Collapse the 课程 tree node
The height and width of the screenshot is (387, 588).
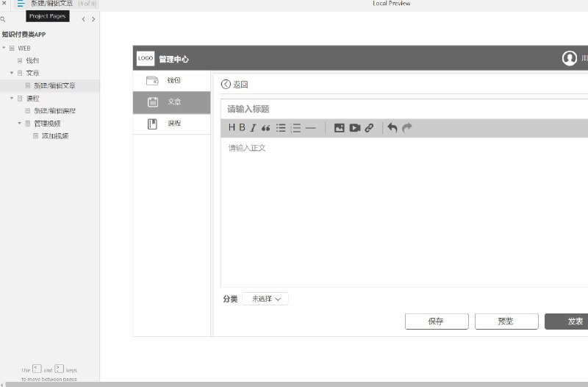(12, 98)
